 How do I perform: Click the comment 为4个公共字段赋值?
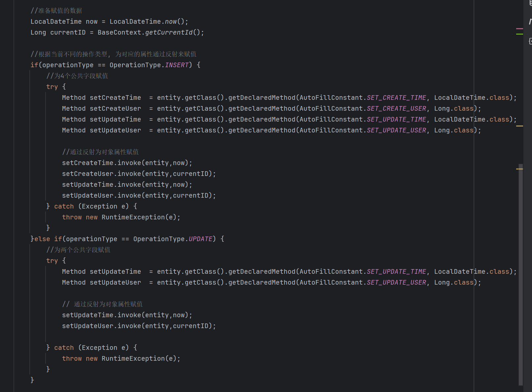77,76
